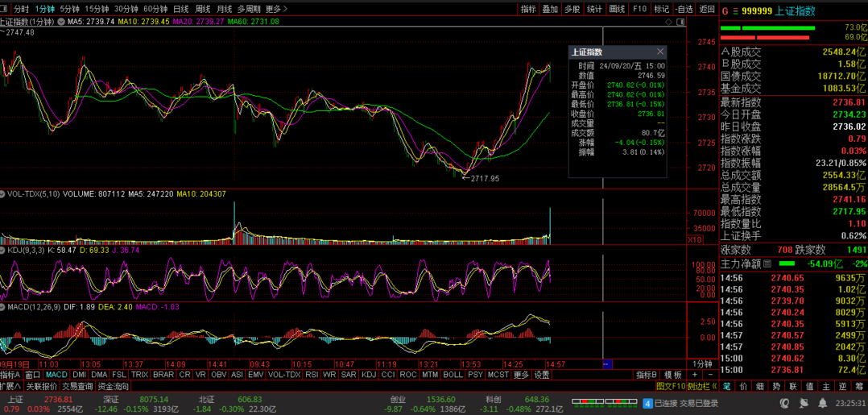Image resolution: width=868 pixels, height=415 pixels.
Task: Open 资金流向 capital flow
Action: [x=113, y=386]
